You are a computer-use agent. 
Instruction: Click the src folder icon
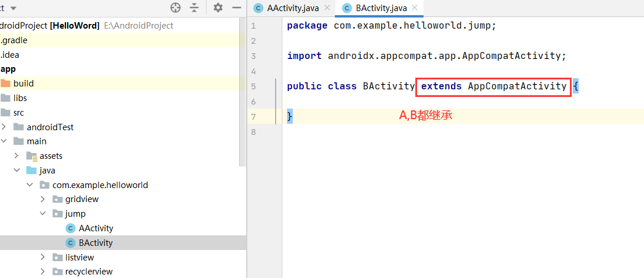(x=5, y=113)
